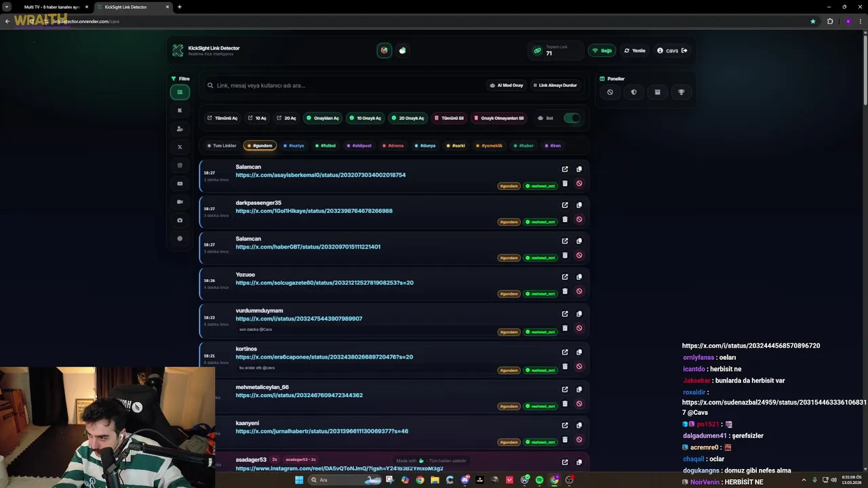Copy the asayisberkemal0 link

pyautogui.click(x=579, y=169)
